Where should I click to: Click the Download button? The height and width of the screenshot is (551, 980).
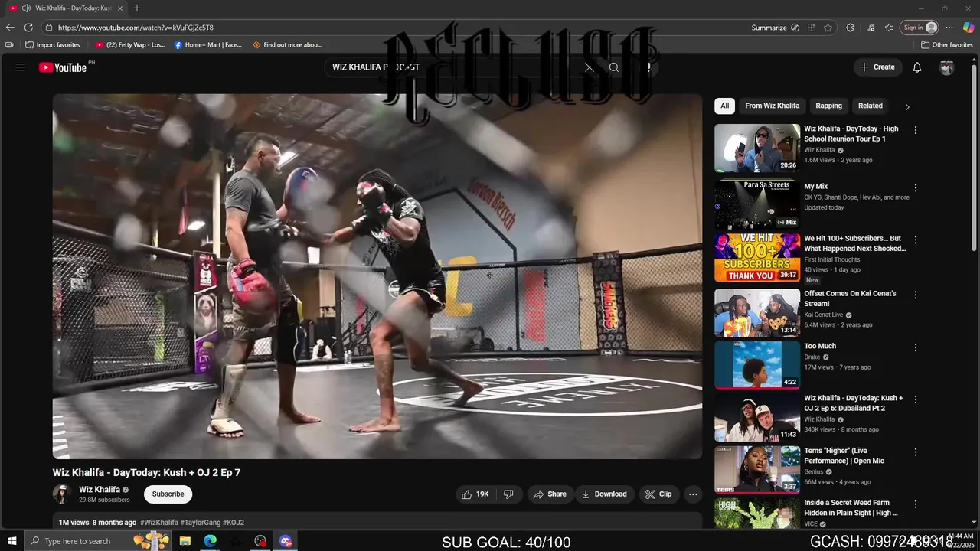click(604, 494)
